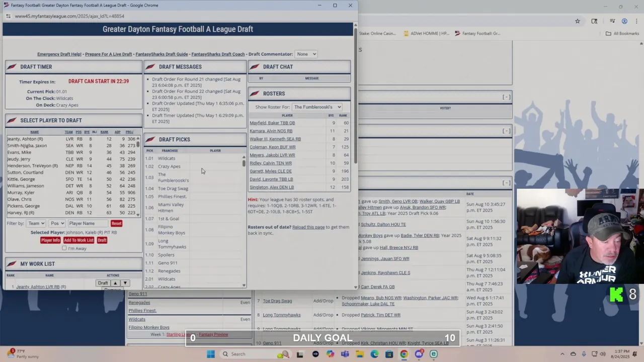This screenshot has width=644, height=362.
Task: Open volume control in system tray
Action: tap(604, 354)
